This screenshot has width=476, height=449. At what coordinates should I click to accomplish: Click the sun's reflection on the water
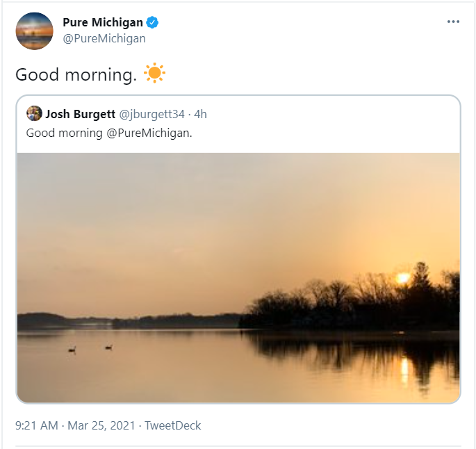[404, 368]
